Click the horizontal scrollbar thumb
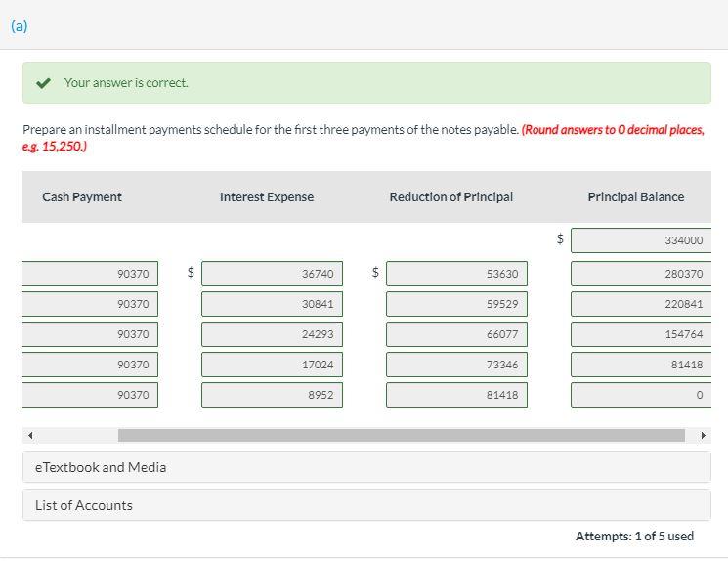 (x=402, y=436)
